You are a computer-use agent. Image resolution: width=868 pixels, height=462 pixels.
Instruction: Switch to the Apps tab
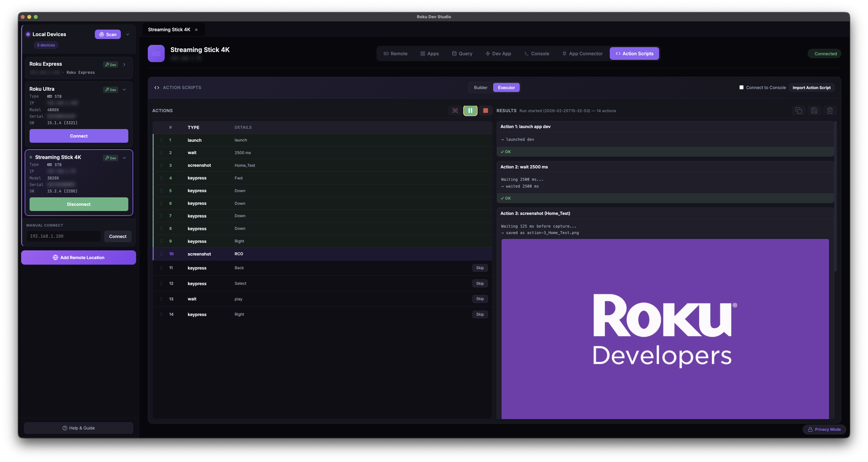429,54
